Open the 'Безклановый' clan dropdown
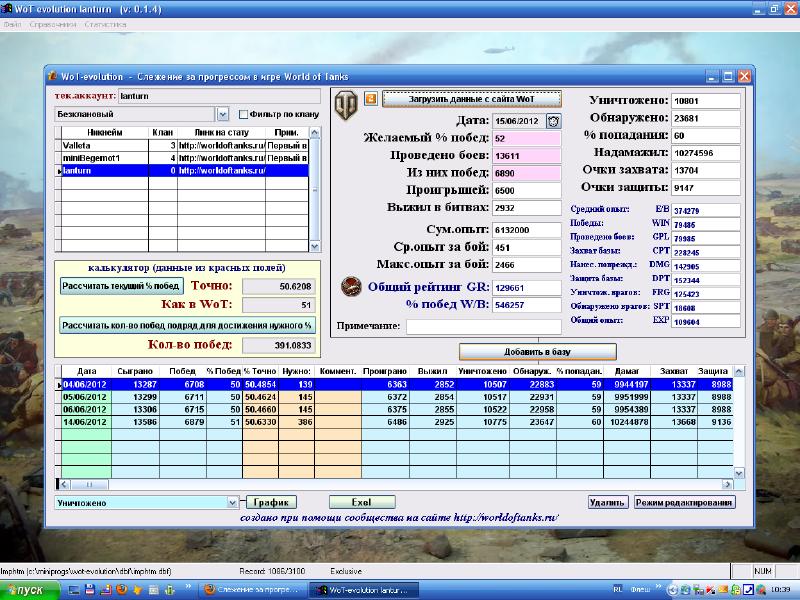800x600 pixels. point(222,114)
